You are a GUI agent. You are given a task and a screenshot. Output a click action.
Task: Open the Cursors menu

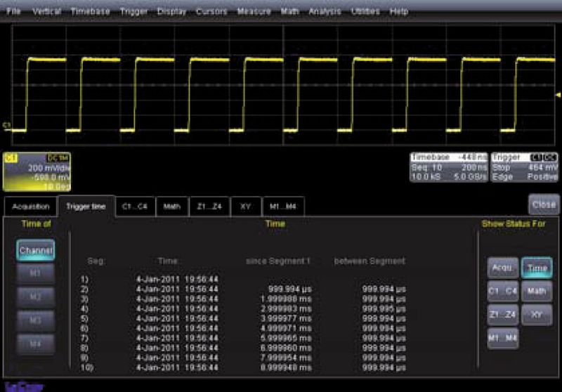(x=211, y=12)
